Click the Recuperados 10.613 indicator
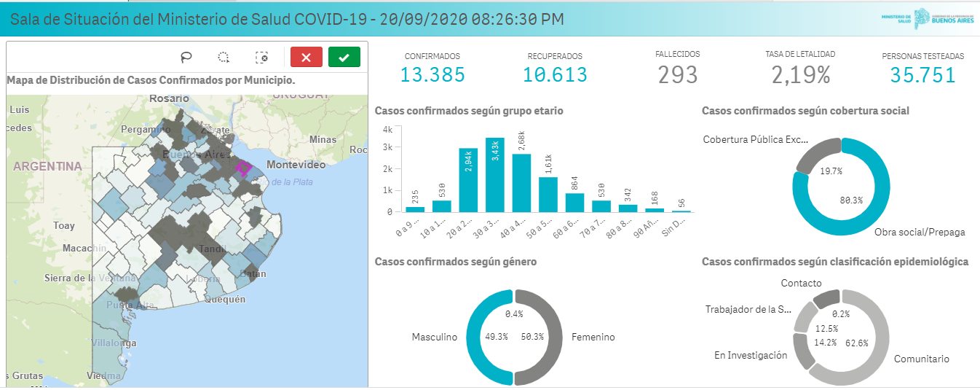Viewport: 980px width, 390px height. point(555,74)
